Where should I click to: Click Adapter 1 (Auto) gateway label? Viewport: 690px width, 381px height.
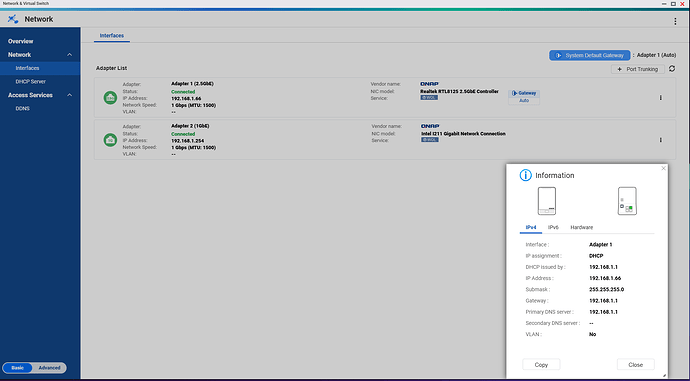[x=656, y=55]
